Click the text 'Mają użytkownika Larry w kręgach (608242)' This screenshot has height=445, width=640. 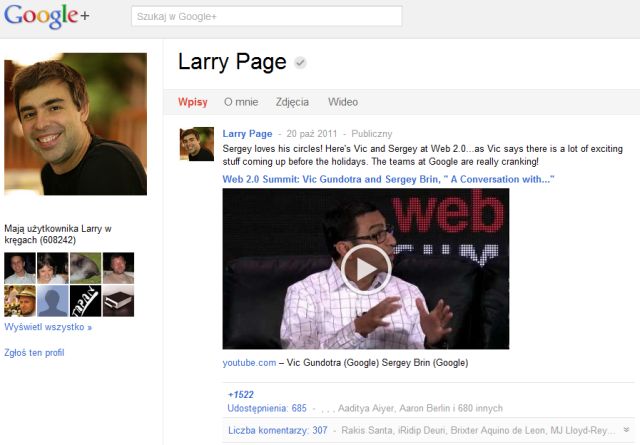(x=58, y=234)
